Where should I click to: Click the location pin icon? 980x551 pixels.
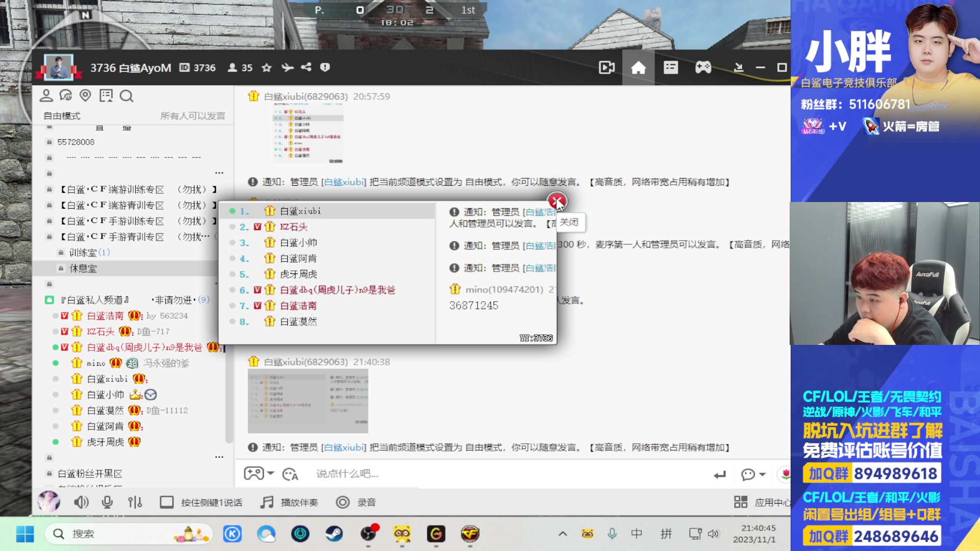(85, 95)
